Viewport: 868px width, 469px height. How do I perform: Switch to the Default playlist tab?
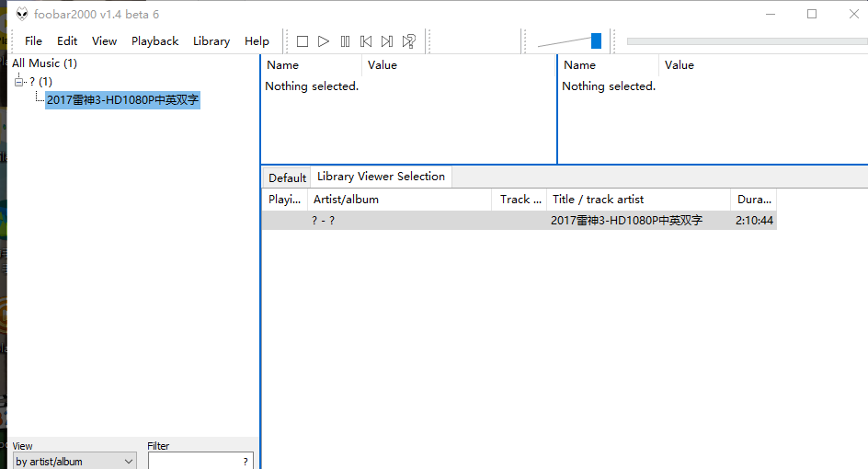[x=287, y=178]
